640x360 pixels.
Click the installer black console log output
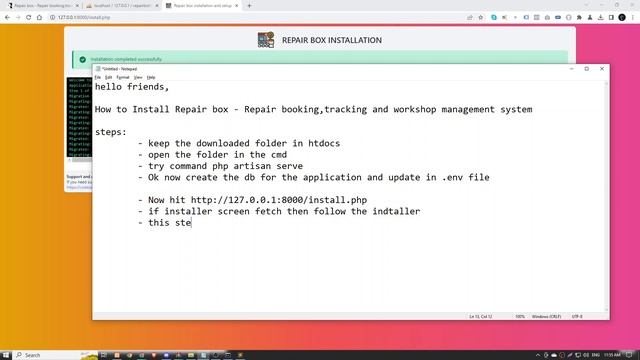pyautogui.click(x=80, y=117)
